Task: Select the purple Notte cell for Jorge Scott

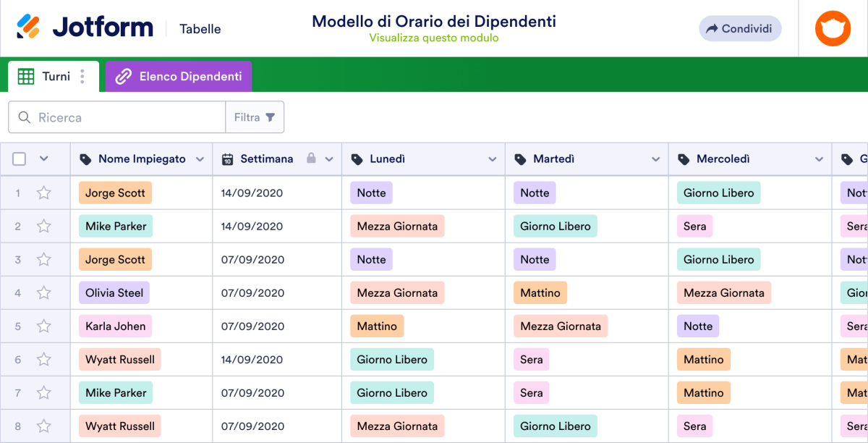Action: click(371, 193)
